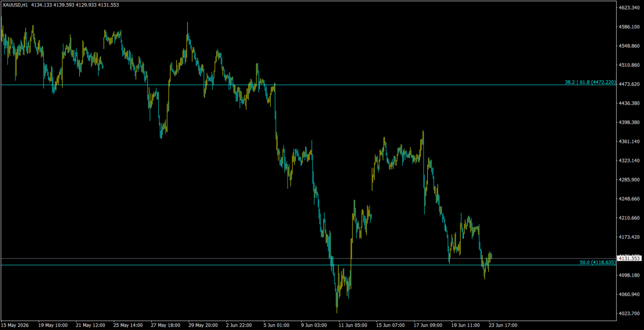Screen dimensions: 644x330
Task: Click the 19 May 10:00 time label
Action: coord(53,325)
